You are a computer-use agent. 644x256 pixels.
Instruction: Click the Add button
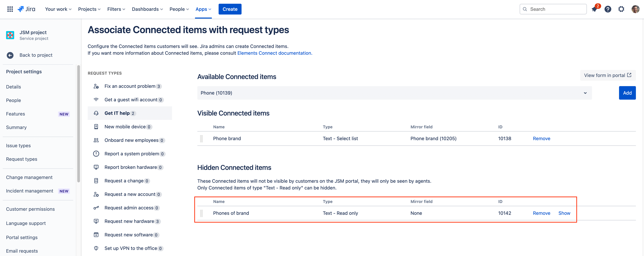[x=627, y=93]
